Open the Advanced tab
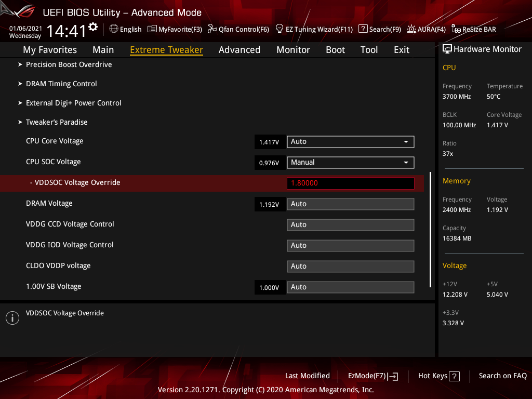This screenshot has height=399, width=532. click(x=239, y=50)
